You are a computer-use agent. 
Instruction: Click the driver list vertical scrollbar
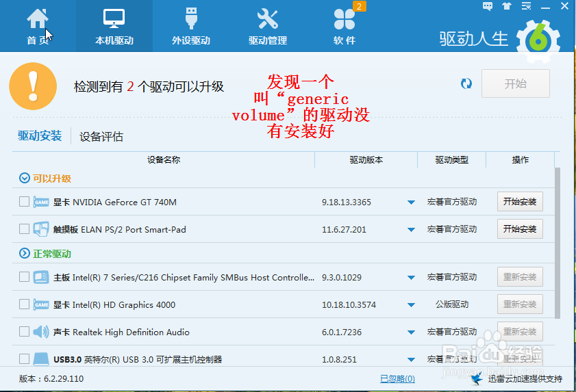point(558,243)
